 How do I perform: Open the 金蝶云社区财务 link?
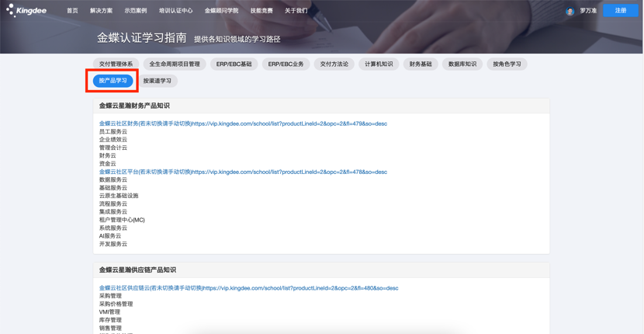pyautogui.click(x=243, y=124)
